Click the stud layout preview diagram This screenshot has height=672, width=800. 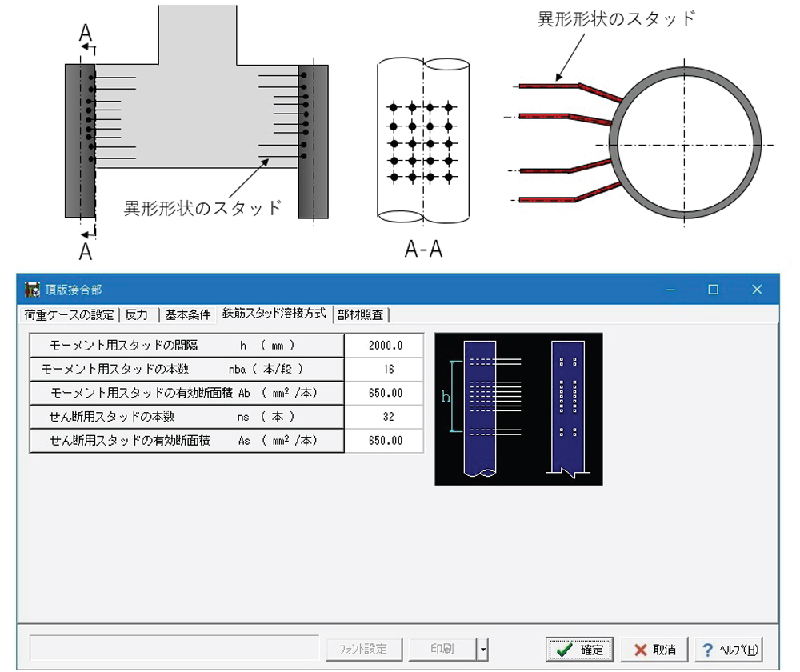[518, 409]
